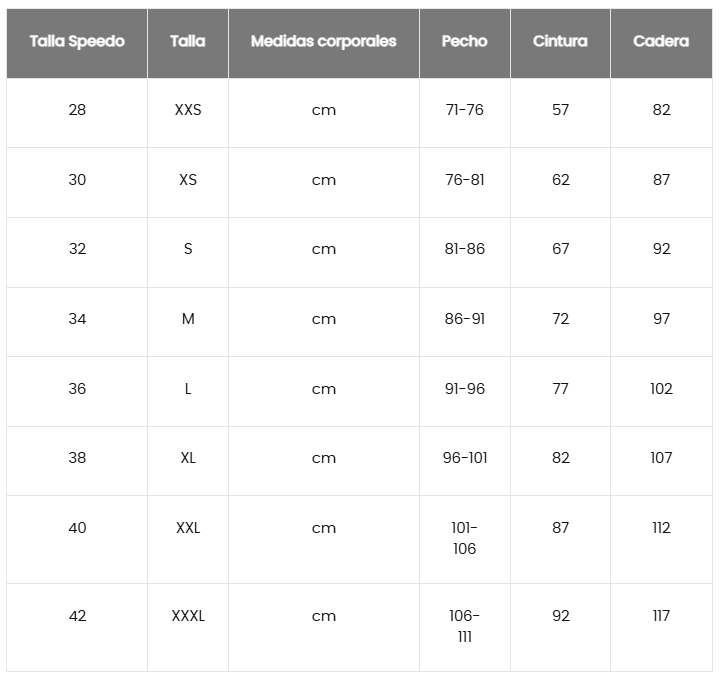Click the 81-86 chest measurement cell

(464, 249)
